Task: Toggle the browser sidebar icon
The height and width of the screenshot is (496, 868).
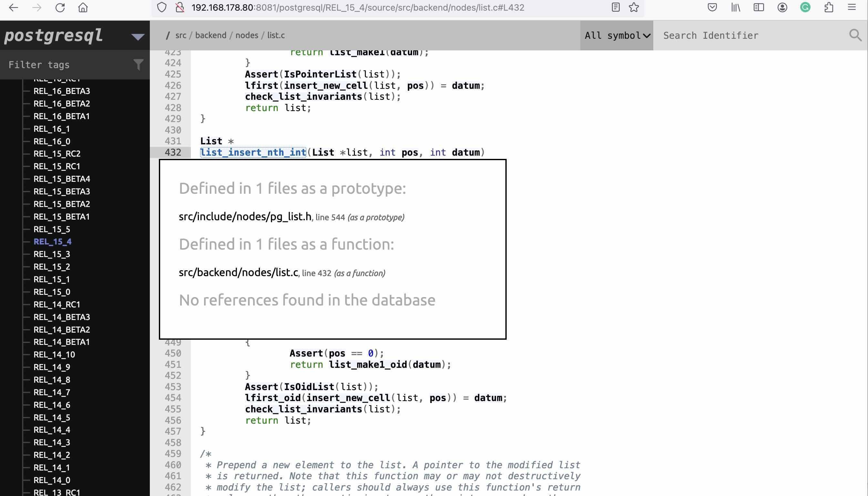Action: tap(759, 7)
